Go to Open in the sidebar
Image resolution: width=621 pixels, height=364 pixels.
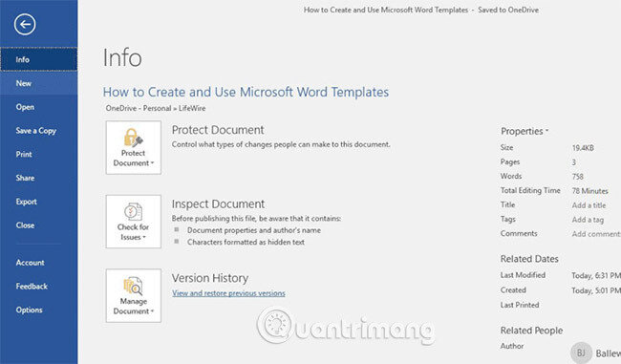click(x=39, y=107)
